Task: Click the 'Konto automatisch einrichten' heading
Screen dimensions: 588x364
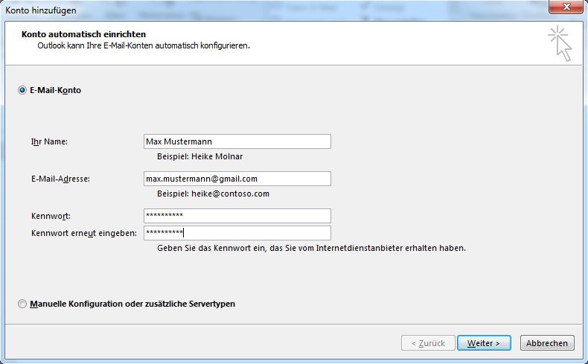Action: [83, 34]
